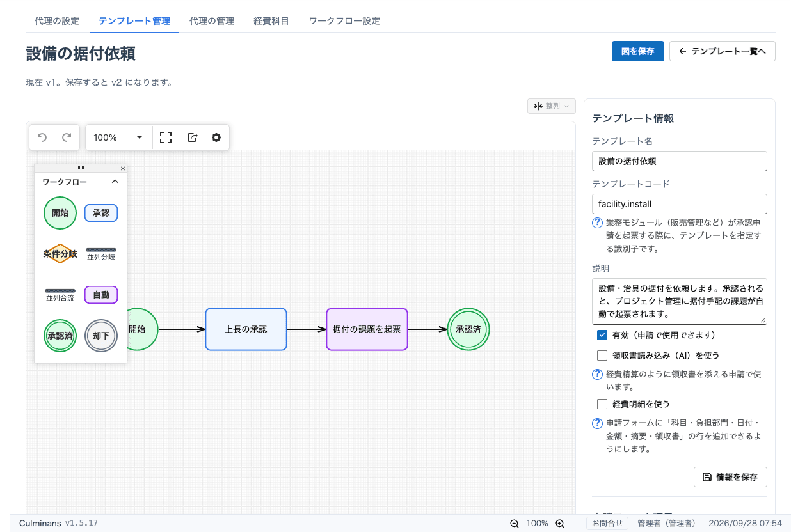Collapse the ワークフロー palette section
791x532 pixels.
(115, 182)
